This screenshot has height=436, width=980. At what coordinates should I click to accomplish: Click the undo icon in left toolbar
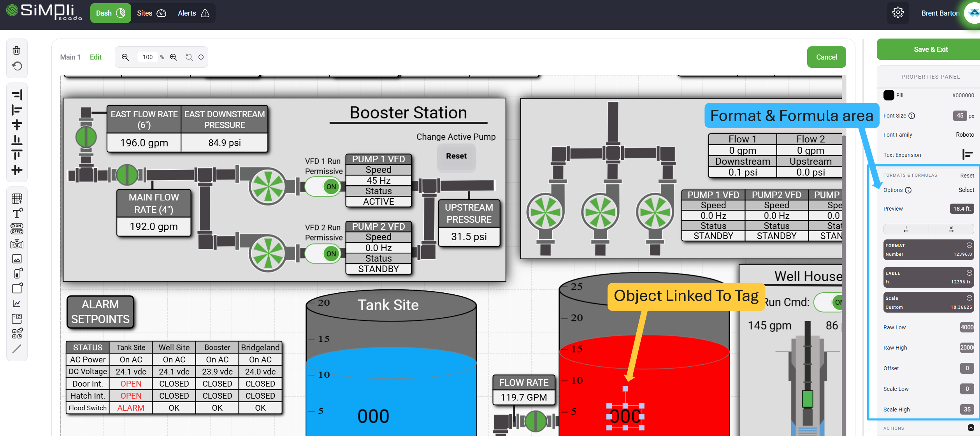pyautogui.click(x=17, y=66)
